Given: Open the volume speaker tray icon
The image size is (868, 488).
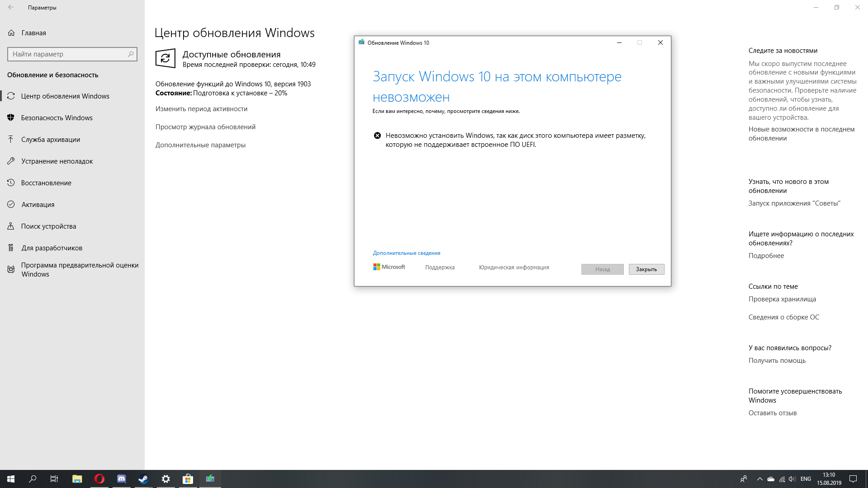Looking at the screenshot, I should click(792, 479).
